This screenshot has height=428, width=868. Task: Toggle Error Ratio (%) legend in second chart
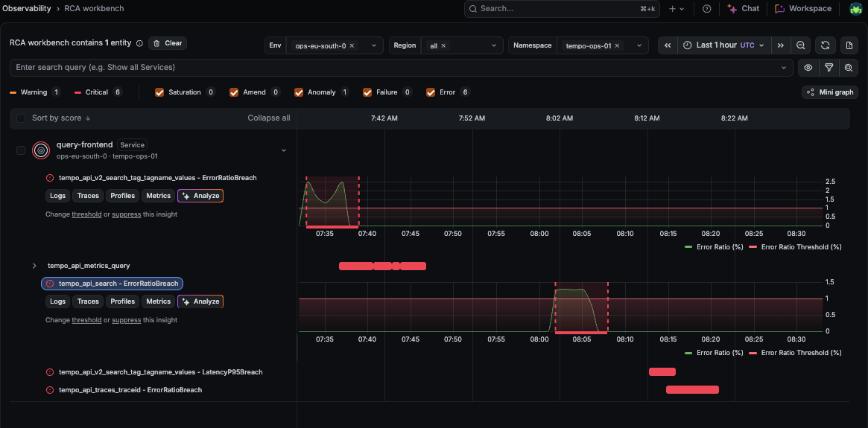[714, 353]
